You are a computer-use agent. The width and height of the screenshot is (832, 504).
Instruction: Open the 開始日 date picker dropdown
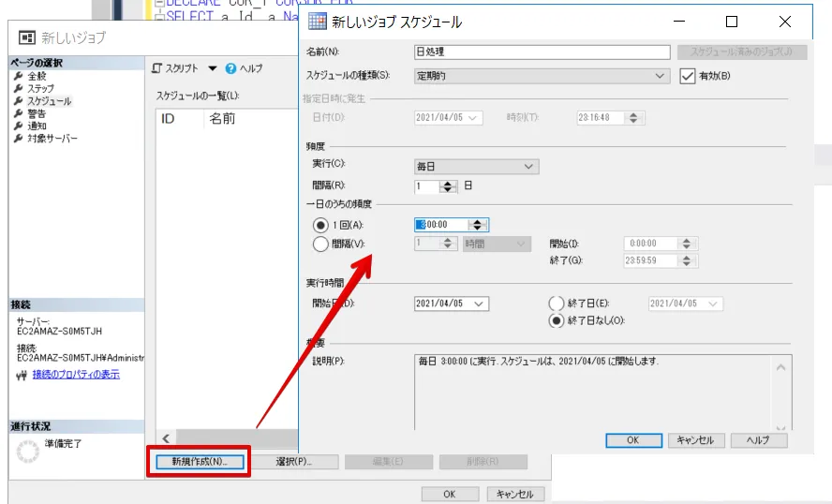(480, 304)
